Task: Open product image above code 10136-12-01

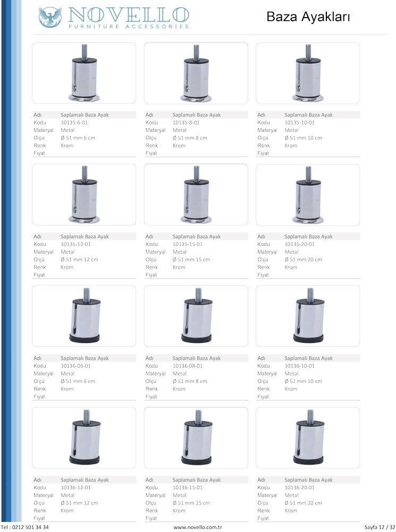Action: tap(84, 438)
